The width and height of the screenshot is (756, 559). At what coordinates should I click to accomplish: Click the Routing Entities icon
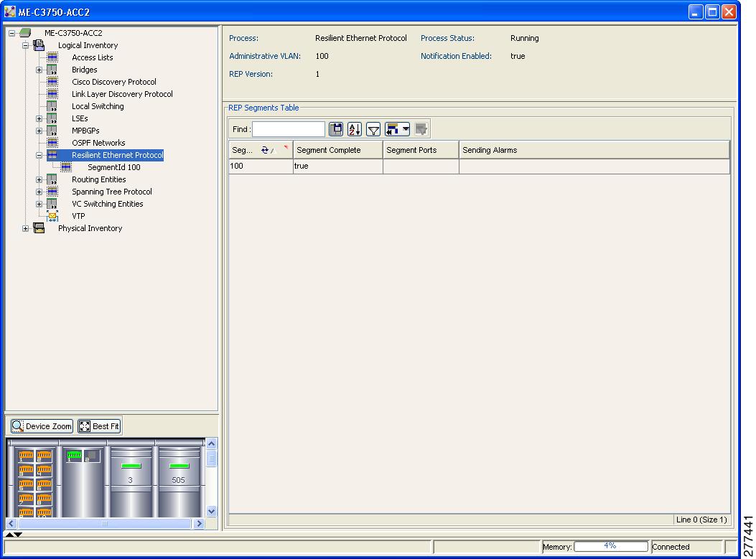click(x=52, y=179)
